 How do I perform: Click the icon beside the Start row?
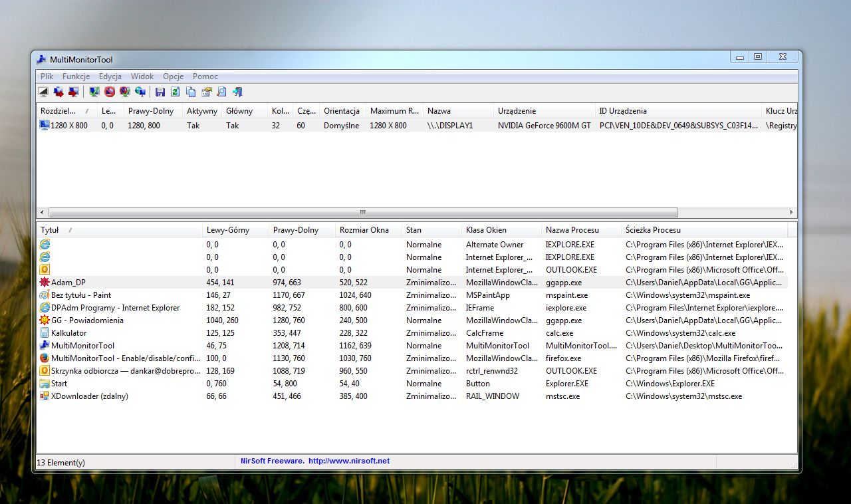tap(45, 383)
